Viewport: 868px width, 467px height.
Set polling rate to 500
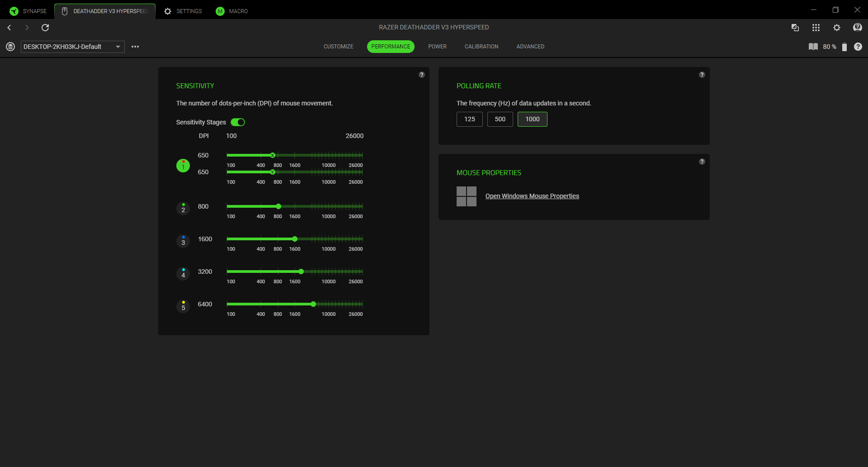(500, 119)
